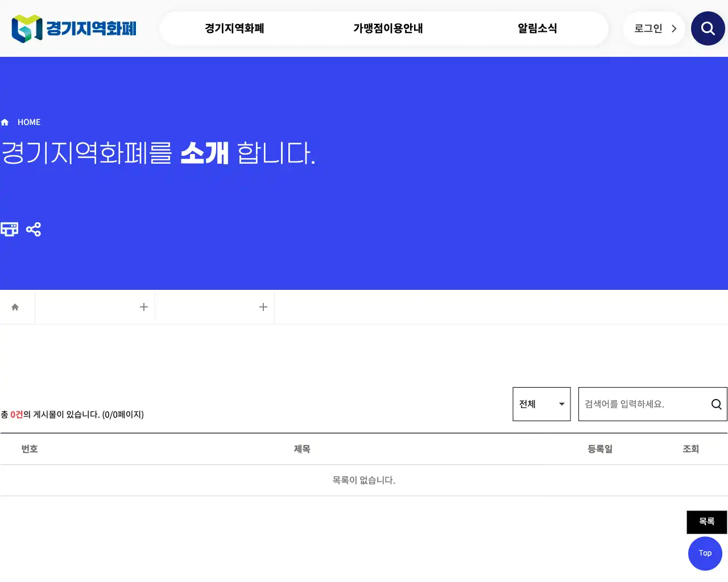This screenshot has width=728, height=582.
Task: Open the site search with the magnifier icon
Action: pyautogui.click(x=708, y=28)
